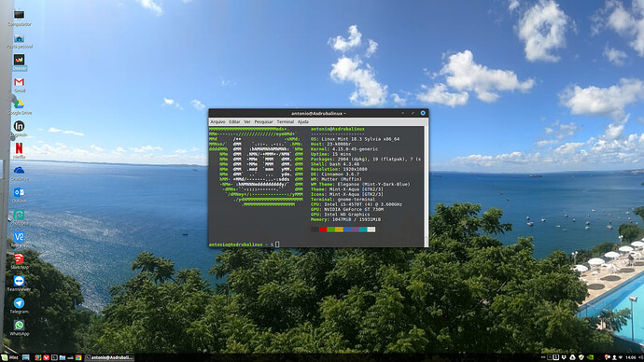
Task: Click the keyboard indicator tray icon
Action: 556,357
